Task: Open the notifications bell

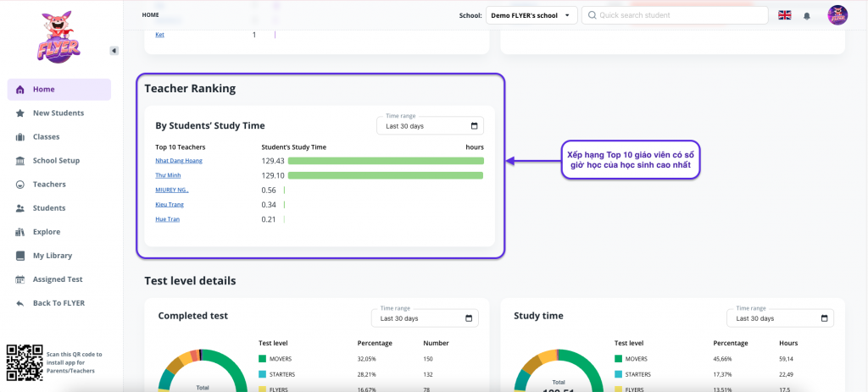Action: 807,15
